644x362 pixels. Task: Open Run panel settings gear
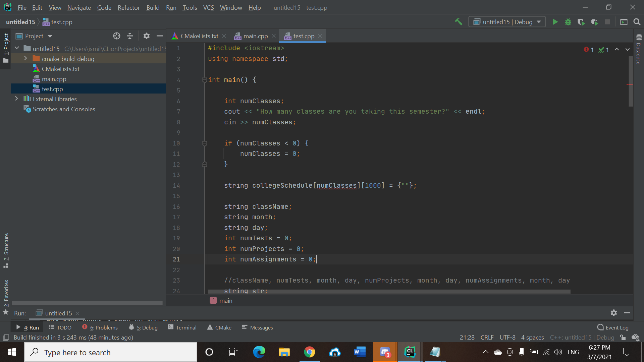click(x=613, y=313)
